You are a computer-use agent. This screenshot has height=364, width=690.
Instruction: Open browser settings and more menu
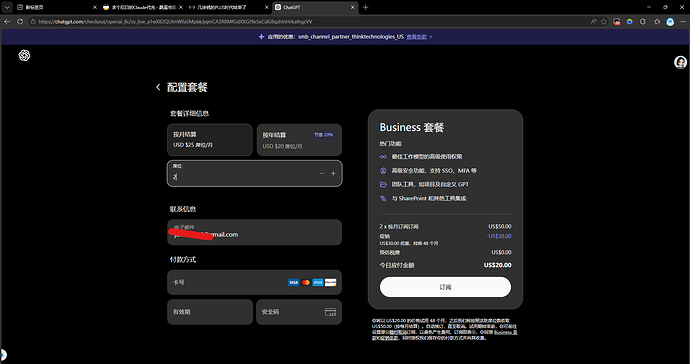coord(682,21)
